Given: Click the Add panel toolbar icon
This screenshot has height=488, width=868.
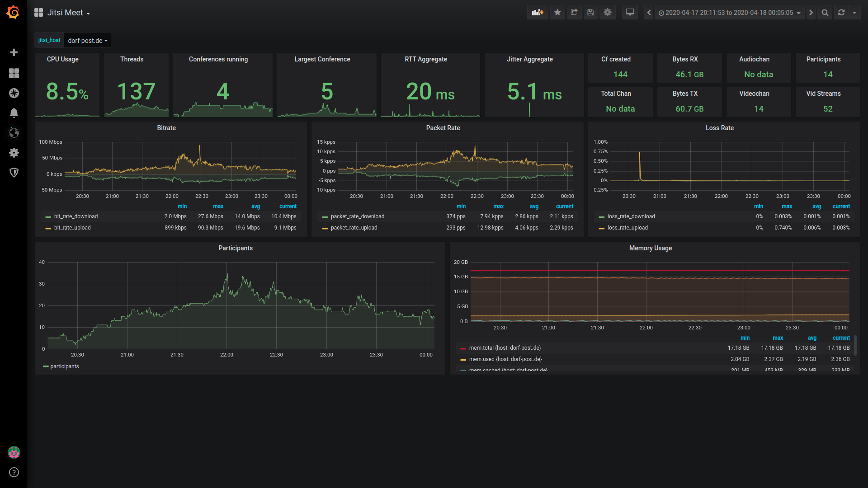Looking at the screenshot, I should (x=538, y=13).
